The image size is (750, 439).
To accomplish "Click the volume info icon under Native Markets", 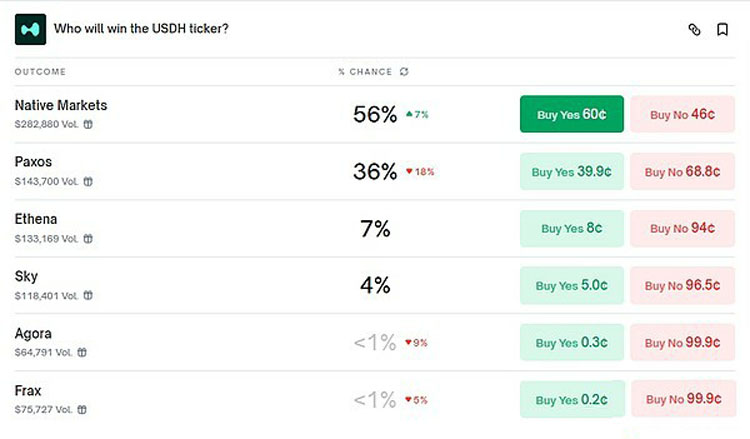I will 88,124.
